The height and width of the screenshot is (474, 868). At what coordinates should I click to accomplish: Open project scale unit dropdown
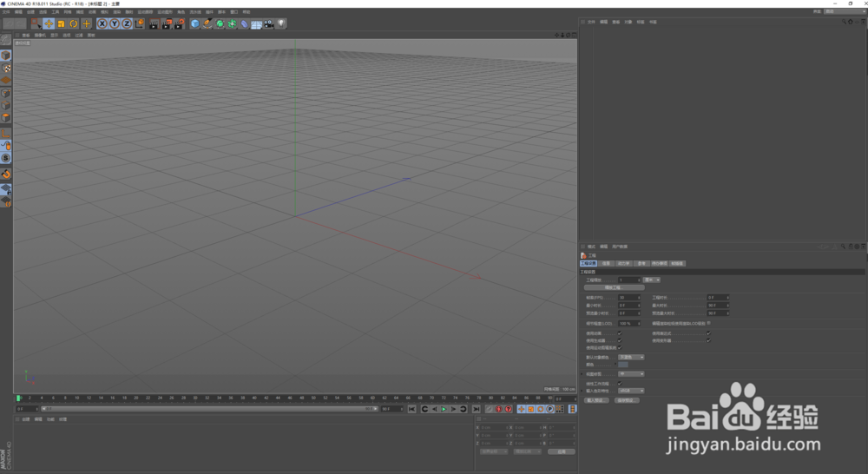point(652,280)
